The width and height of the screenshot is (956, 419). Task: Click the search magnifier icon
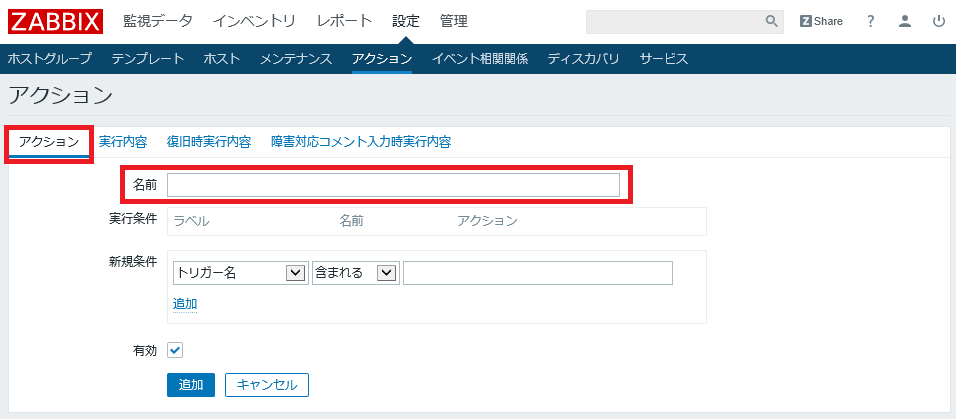772,21
